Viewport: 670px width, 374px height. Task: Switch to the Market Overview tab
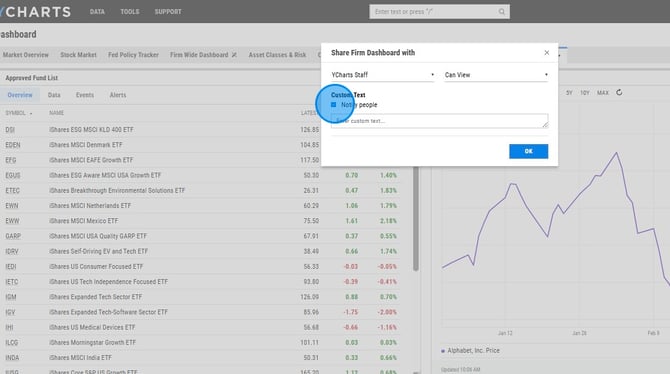[x=26, y=55]
